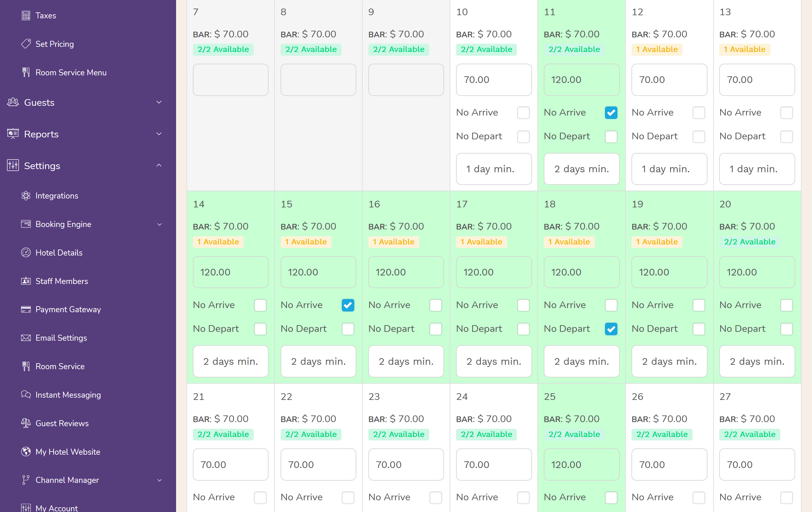Enable No Arrive checkbox for day 15
This screenshot has width=812, height=512.
tap(348, 305)
